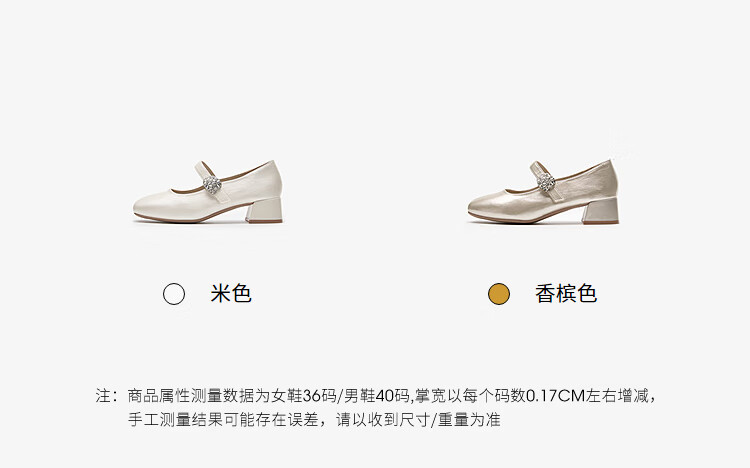Click the 请以收到尺寸/重量为准 text

pyautogui.click(x=419, y=420)
